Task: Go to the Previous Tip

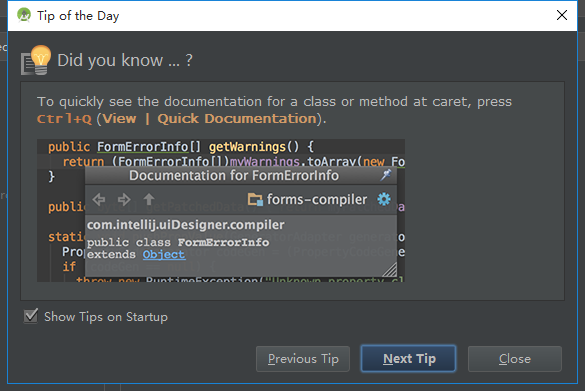Action: click(x=303, y=359)
